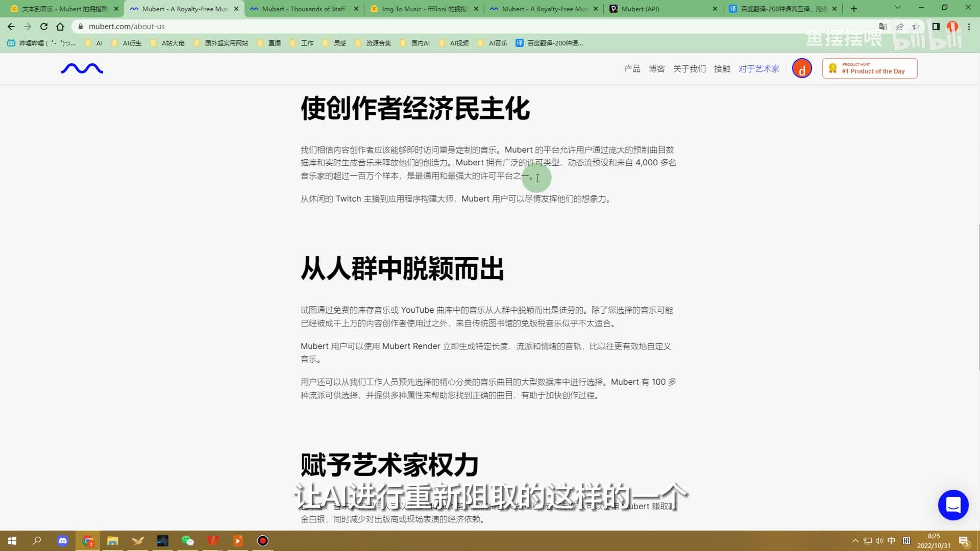Expand hidden system tray icons
This screenshot has width=980, height=551.
(855, 541)
